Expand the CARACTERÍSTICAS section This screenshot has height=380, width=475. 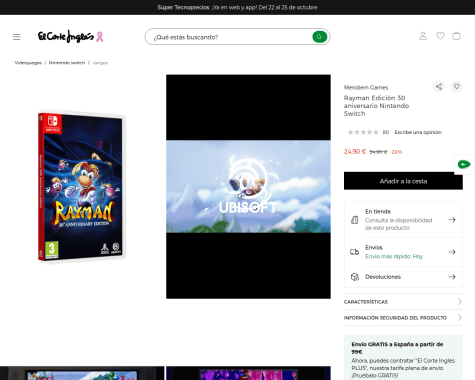coord(403,302)
